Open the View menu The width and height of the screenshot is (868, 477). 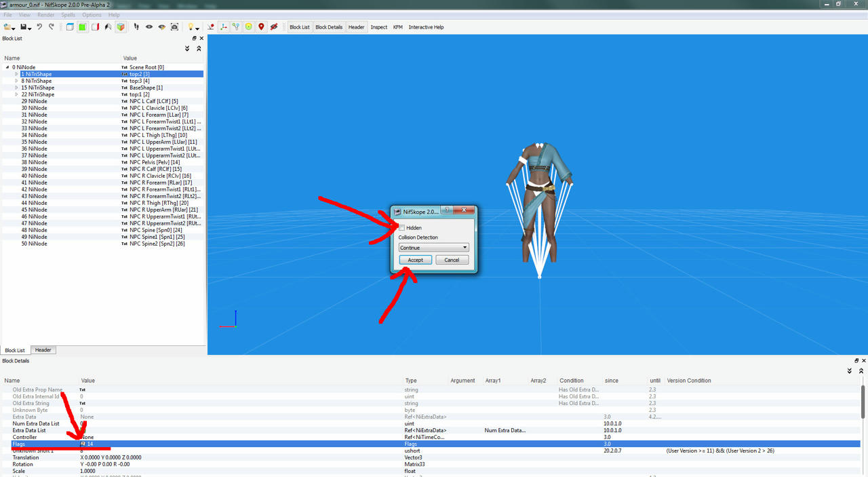[24, 15]
